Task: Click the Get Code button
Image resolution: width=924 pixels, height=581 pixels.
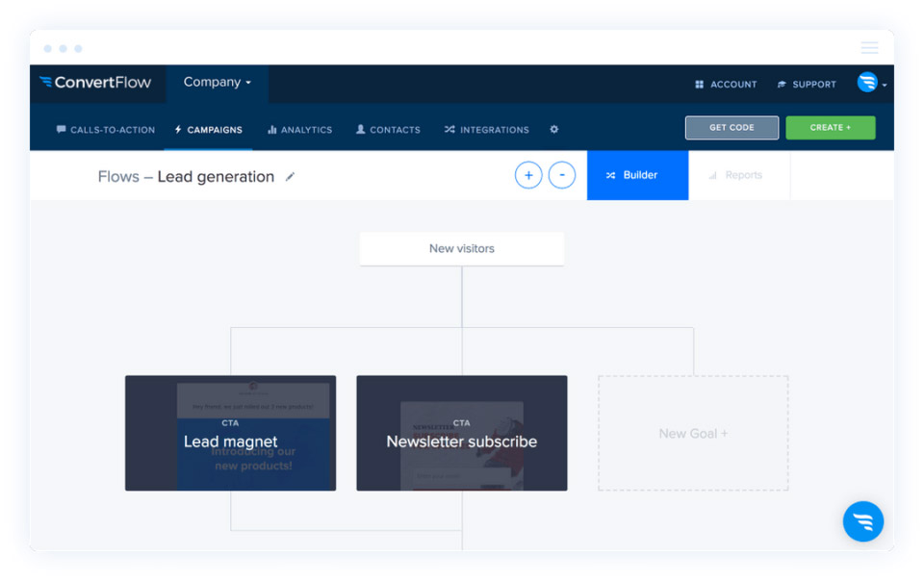Action: [731, 127]
